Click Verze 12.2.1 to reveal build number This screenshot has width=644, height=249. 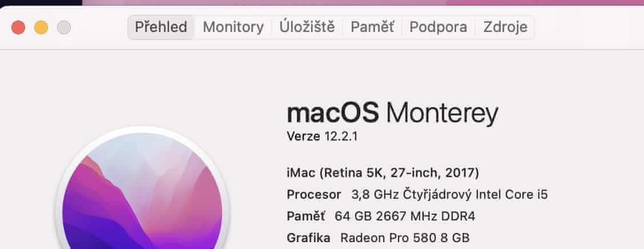[x=322, y=136]
